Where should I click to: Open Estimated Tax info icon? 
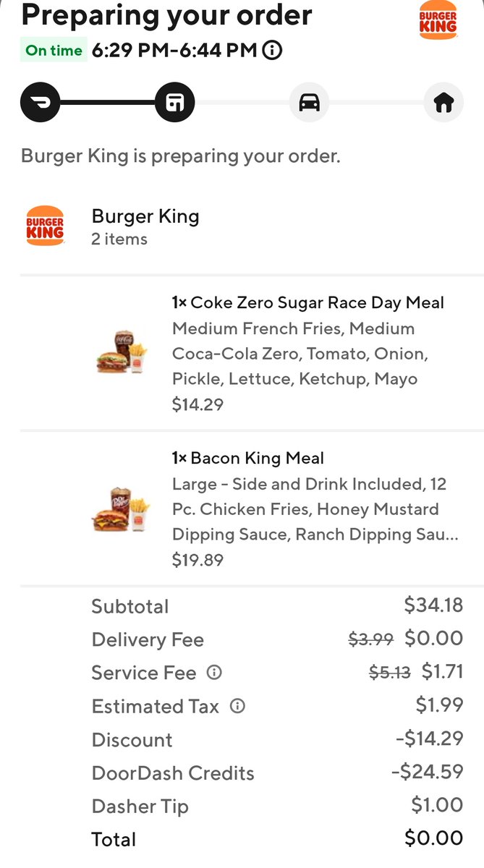point(237,706)
